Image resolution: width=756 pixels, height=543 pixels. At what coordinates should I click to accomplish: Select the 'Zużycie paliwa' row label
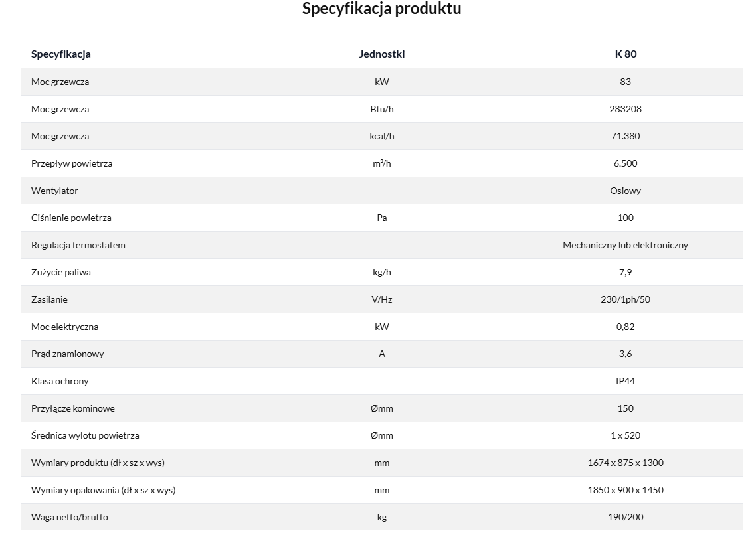[61, 272]
